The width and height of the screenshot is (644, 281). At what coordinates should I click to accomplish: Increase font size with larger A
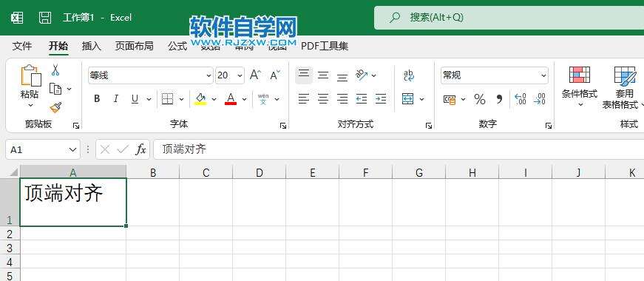click(256, 75)
